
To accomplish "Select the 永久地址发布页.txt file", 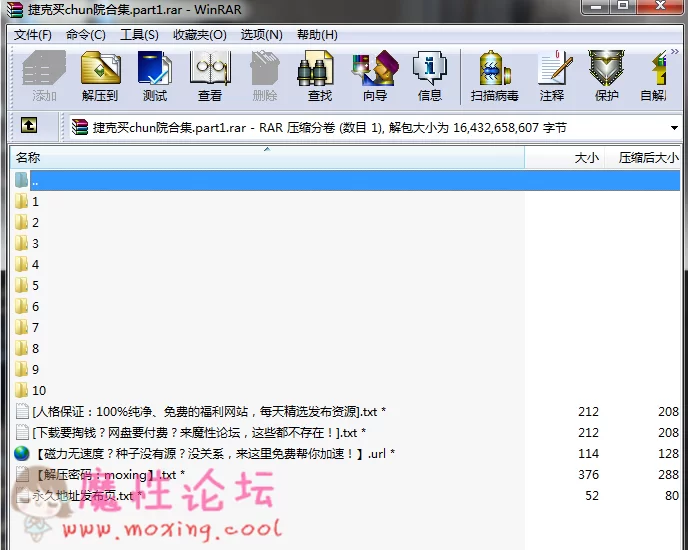I will tap(87, 496).
